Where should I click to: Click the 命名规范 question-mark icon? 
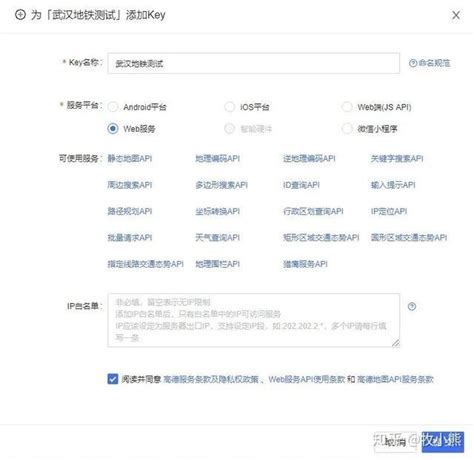tap(413, 63)
